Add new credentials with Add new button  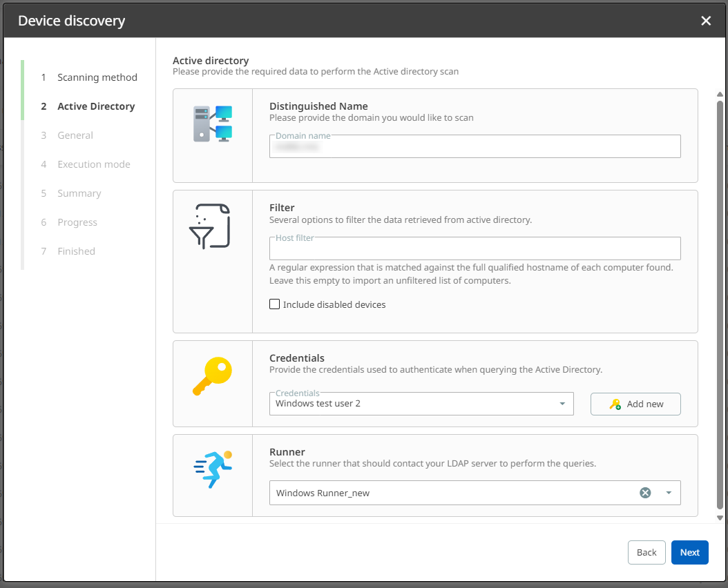pyautogui.click(x=635, y=404)
